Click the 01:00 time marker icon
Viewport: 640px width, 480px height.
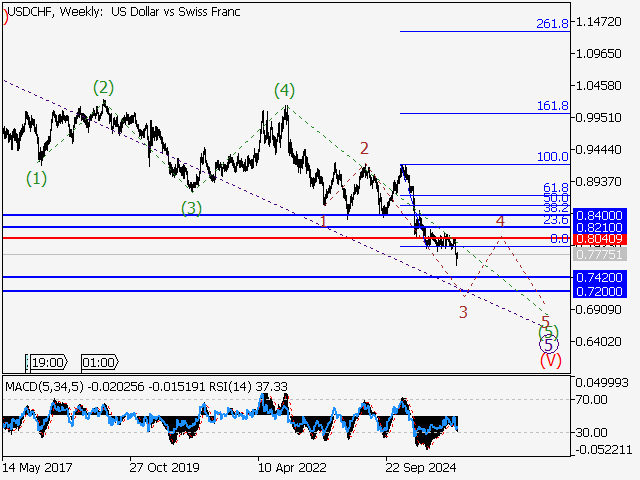[97, 362]
